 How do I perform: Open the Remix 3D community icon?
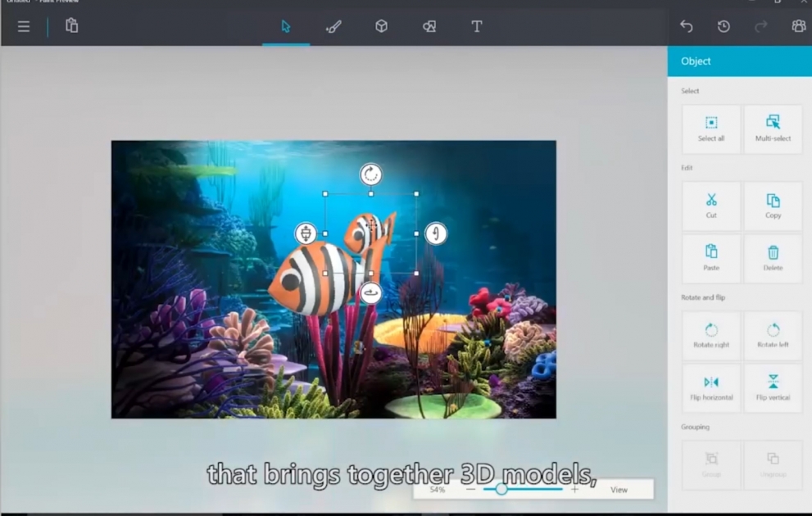point(799,26)
